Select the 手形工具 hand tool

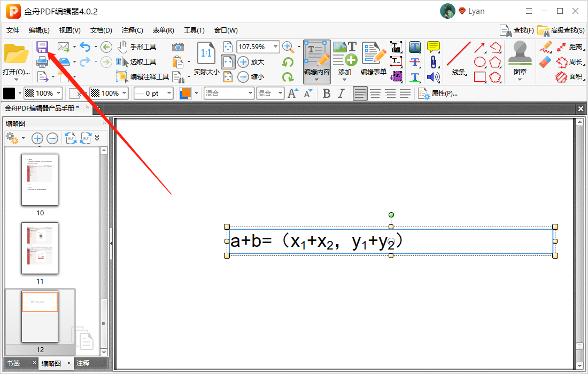point(136,47)
